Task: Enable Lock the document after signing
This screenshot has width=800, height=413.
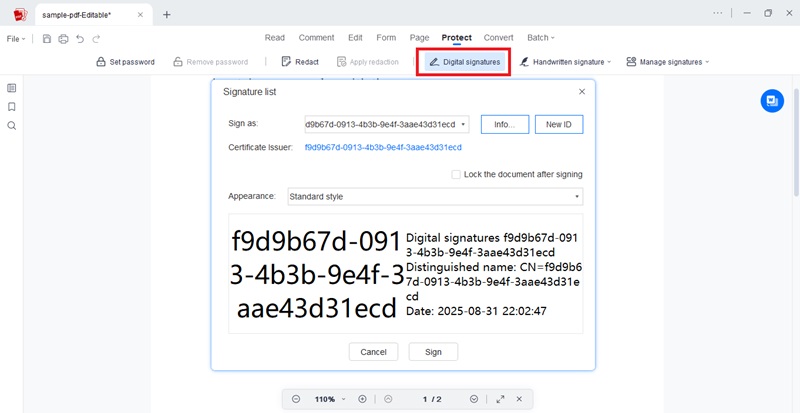Action: pyautogui.click(x=456, y=175)
